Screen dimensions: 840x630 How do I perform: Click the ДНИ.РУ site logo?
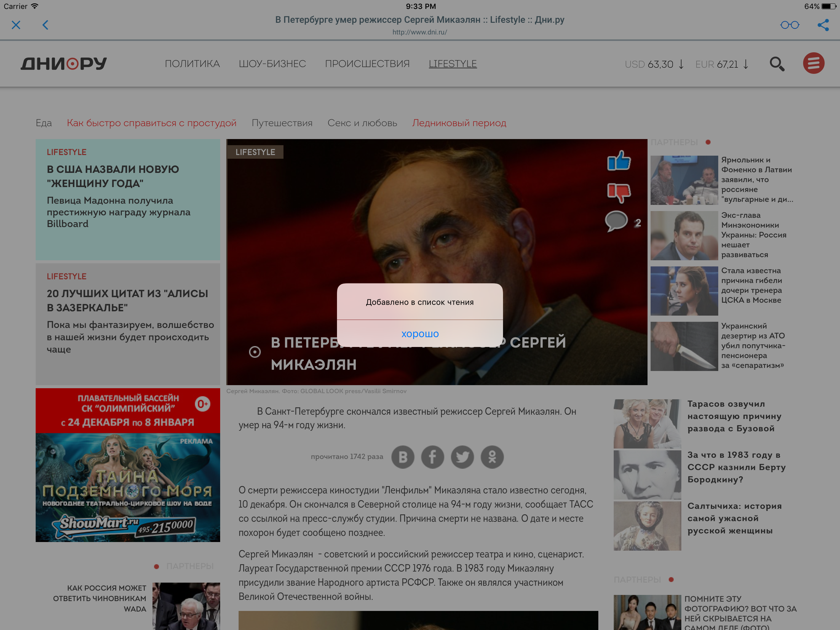pos(63,63)
